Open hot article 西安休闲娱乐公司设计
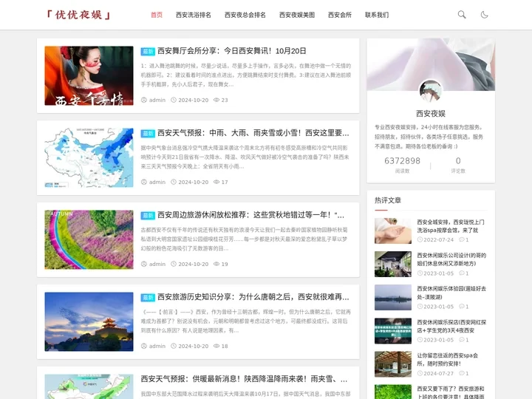Screen dimensions: 532x399 [x=451, y=259]
